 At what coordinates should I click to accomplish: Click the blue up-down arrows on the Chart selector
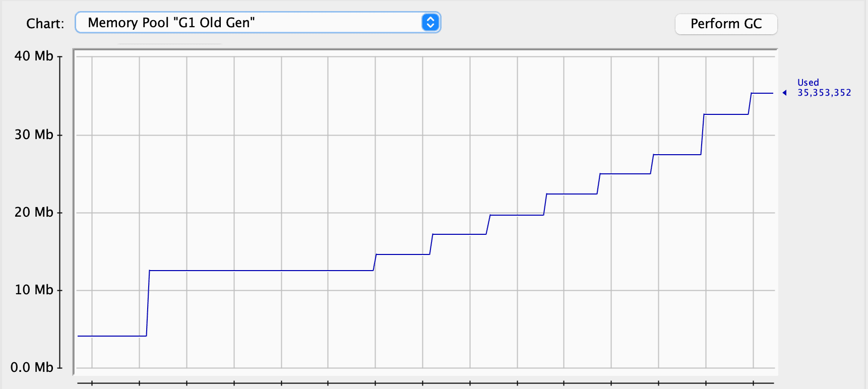coord(430,23)
